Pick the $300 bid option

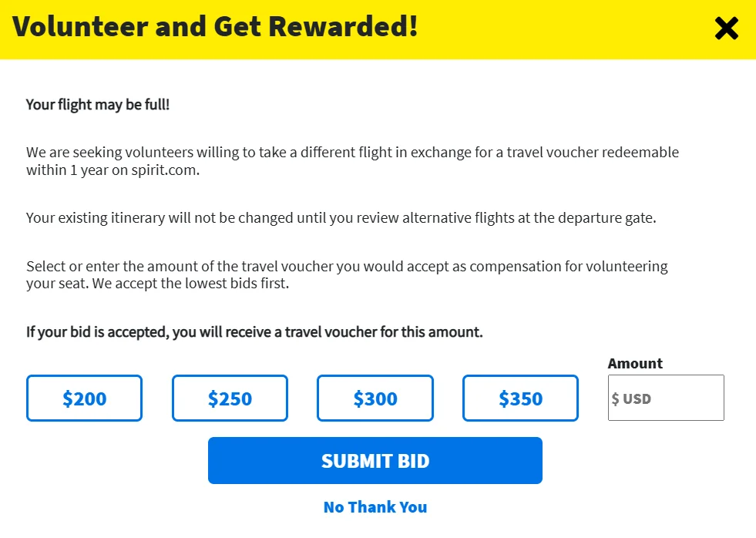pyautogui.click(x=375, y=398)
